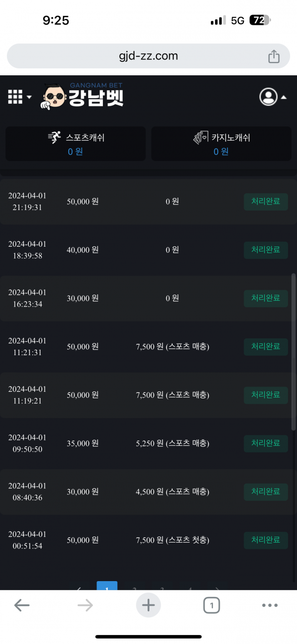Open a new tab with plus icon
This screenshot has width=297, height=644.
148,605
